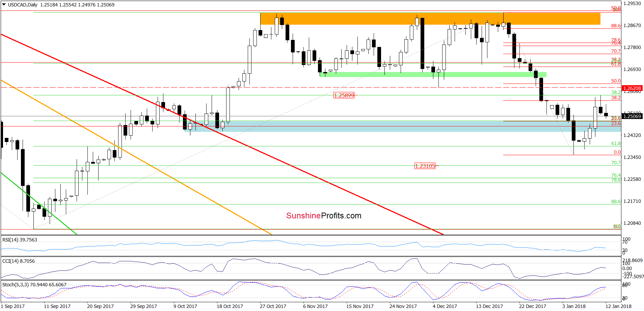Select the orange descending trend line
This screenshot has width=644, height=311.
click(x=136, y=157)
